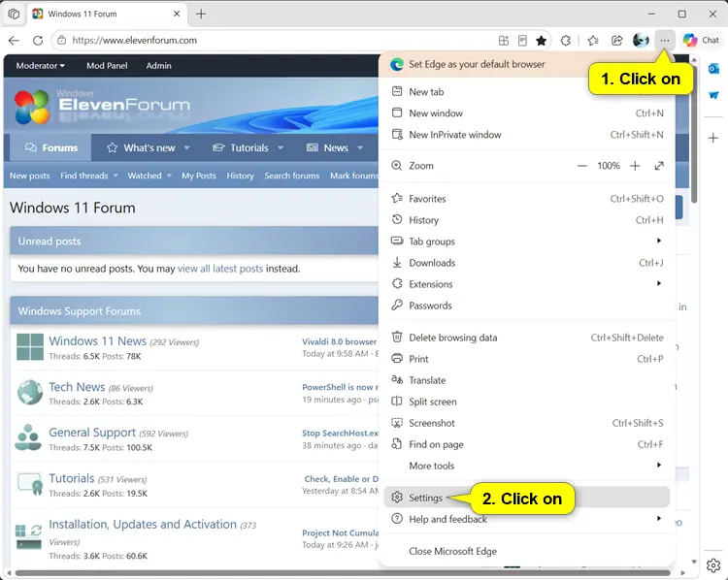728x580 pixels.
Task: Click the filled favorite star in address bar
Action: pyautogui.click(x=541, y=41)
